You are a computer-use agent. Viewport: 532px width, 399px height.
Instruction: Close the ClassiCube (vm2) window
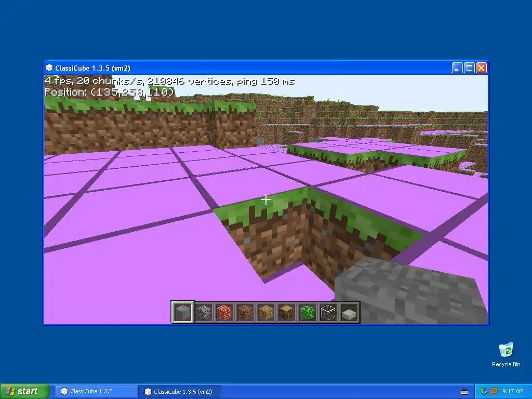tap(481, 68)
